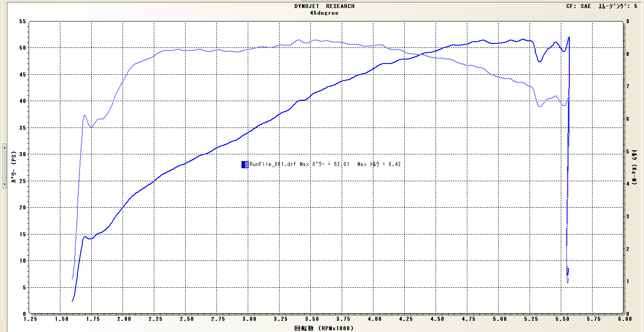Click the 55 tick on power axis

[22, 21]
